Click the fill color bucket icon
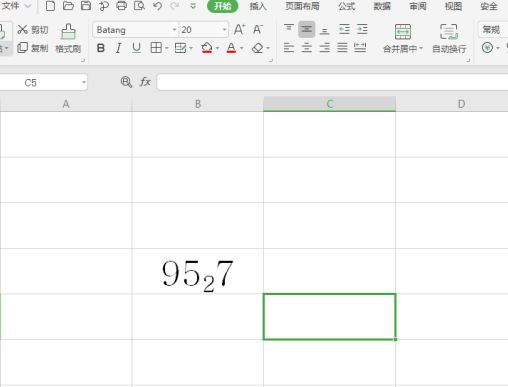Viewport: 508px width, 387px height. (207, 48)
